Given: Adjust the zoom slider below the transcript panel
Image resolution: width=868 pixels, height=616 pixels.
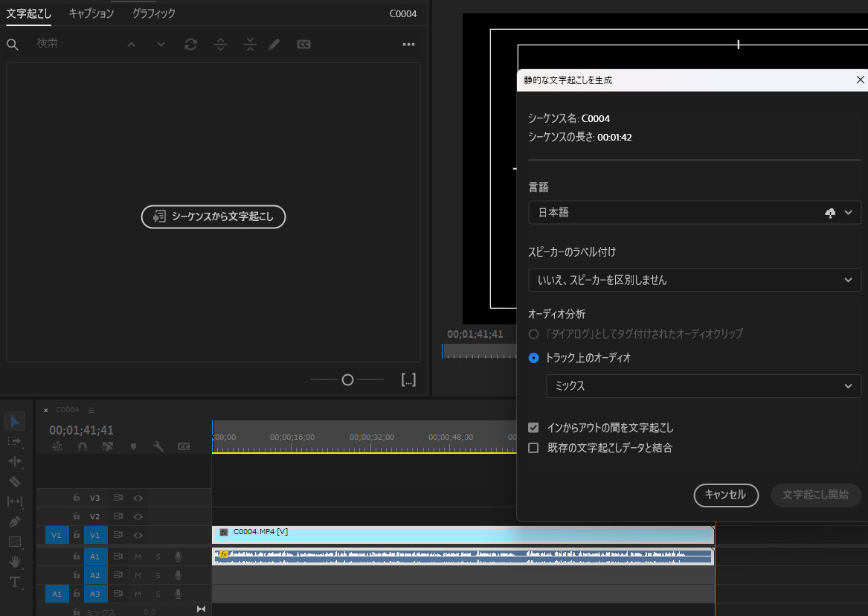Looking at the screenshot, I should (347, 379).
